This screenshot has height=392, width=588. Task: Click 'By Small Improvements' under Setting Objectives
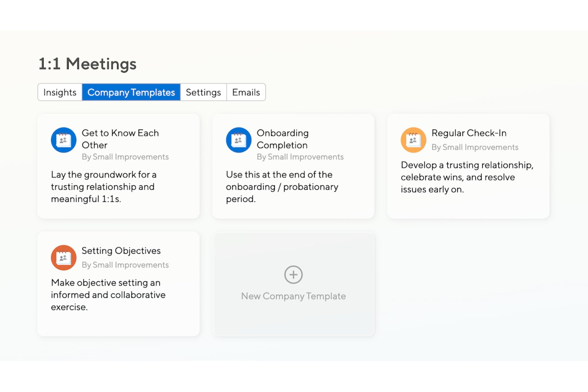pyautogui.click(x=125, y=265)
